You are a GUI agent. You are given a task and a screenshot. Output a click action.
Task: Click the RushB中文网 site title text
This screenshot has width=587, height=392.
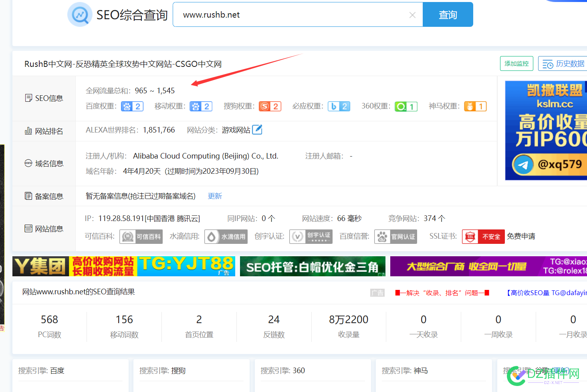[123, 64]
